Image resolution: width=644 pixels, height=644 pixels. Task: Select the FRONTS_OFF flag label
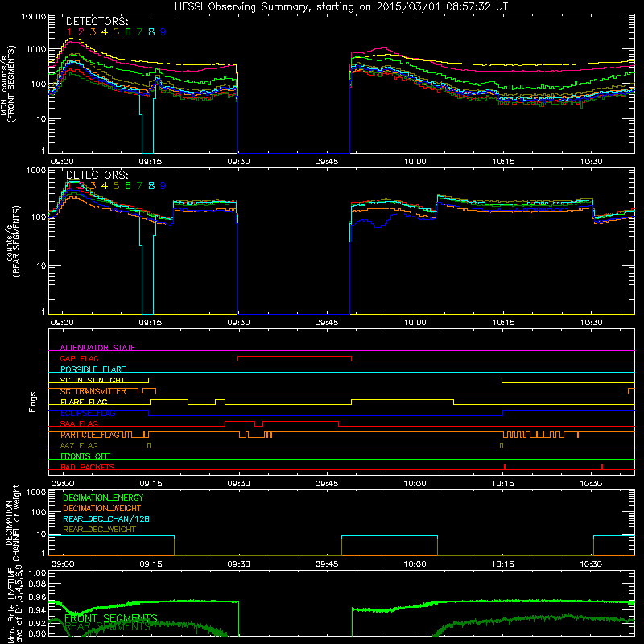pyautogui.click(x=85, y=456)
